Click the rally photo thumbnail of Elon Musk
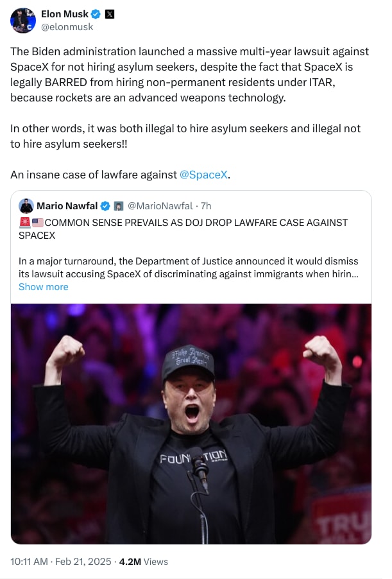 click(191, 424)
